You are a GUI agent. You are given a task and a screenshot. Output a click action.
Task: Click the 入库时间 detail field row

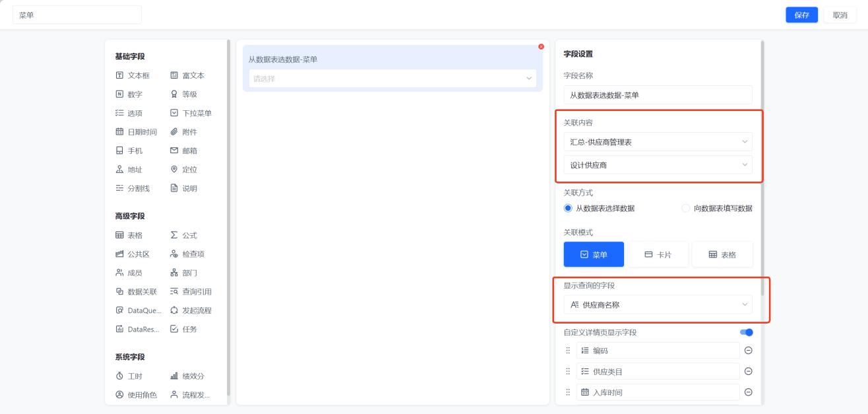pyautogui.click(x=658, y=392)
